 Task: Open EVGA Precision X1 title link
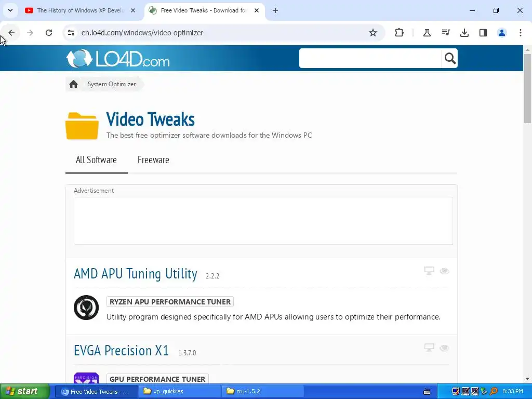121,351
